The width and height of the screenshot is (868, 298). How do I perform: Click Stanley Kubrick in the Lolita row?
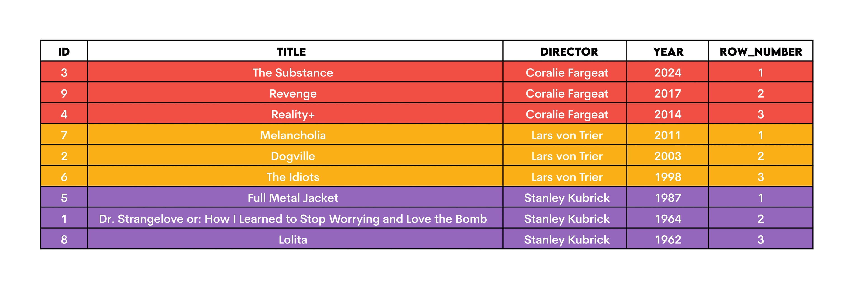[x=567, y=240]
